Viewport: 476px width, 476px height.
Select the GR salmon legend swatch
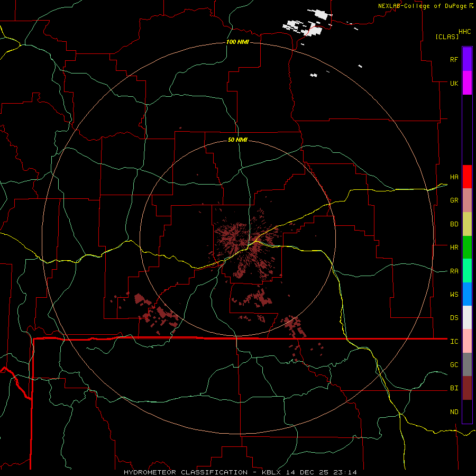(x=467, y=200)
